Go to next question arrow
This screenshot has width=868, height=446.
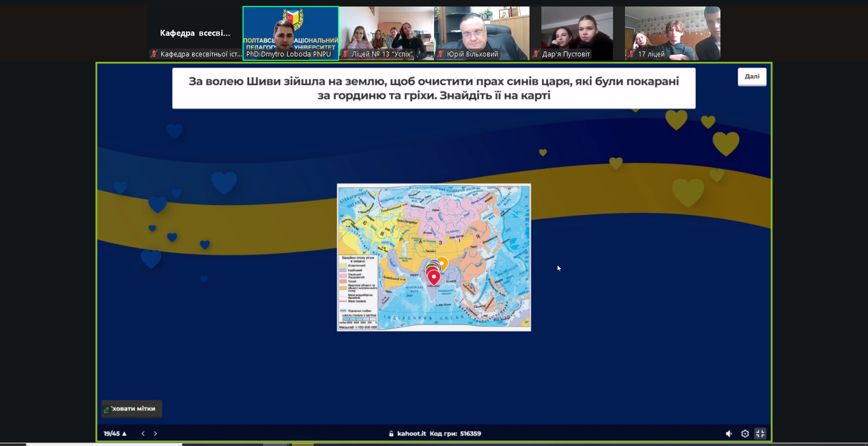point(156,434)
